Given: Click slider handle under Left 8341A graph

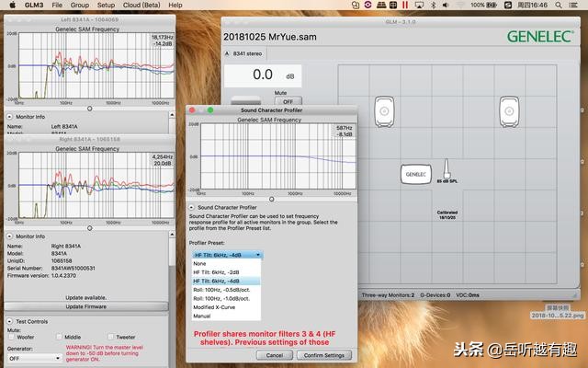Looking at the screenshot, I should point(90,109).
